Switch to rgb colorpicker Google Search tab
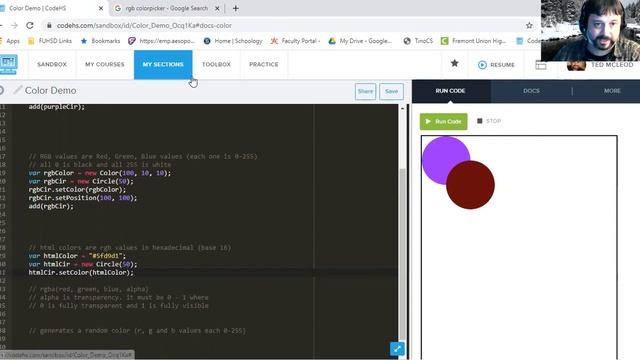The image size is (640, 360). (167, 8)
